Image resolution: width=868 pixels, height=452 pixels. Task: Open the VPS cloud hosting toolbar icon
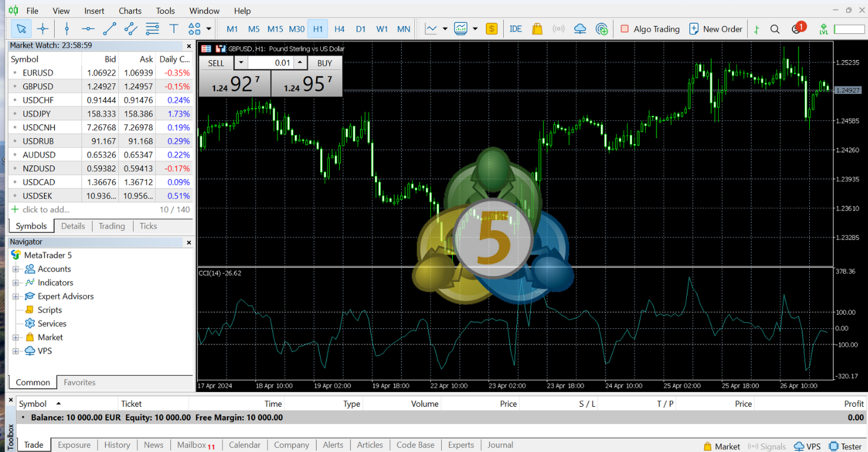[x=580, y=29]
